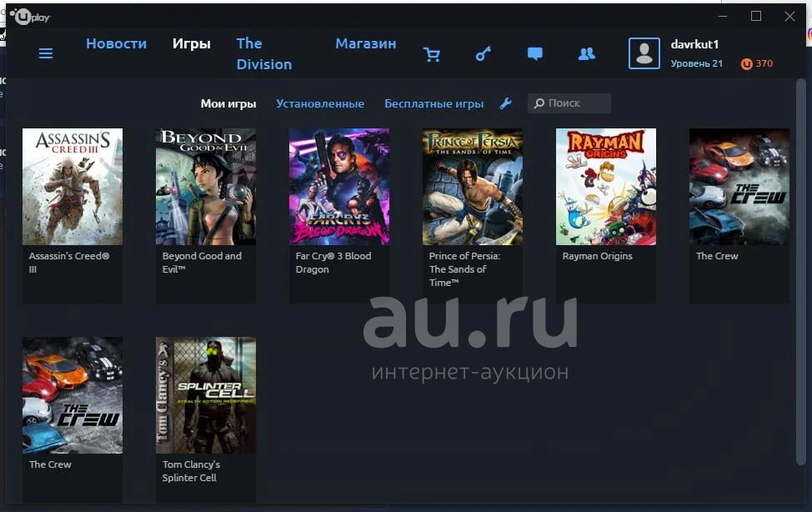Maximize the Uplay window
The image size is (812, 512).
[x=756, y=16]
